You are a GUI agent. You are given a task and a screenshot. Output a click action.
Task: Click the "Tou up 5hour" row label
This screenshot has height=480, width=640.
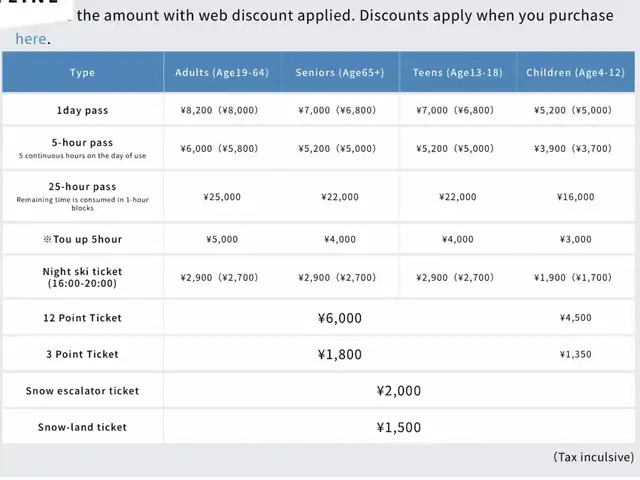pyautogui.click(x=83, y=239)
